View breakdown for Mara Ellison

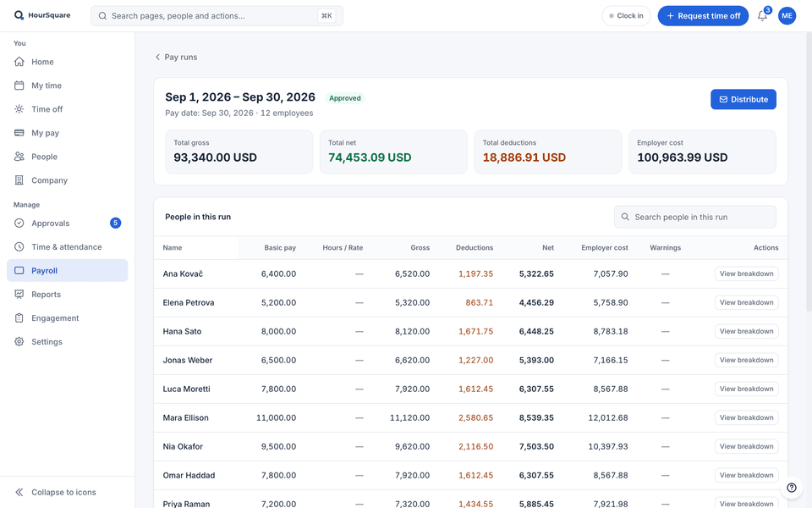click(746, 417)
